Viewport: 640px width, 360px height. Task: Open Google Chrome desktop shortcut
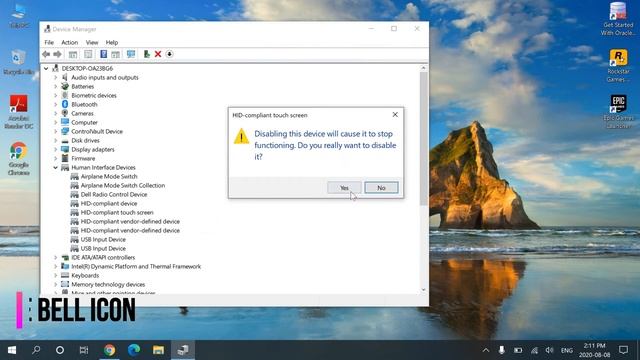coord(18,159)
